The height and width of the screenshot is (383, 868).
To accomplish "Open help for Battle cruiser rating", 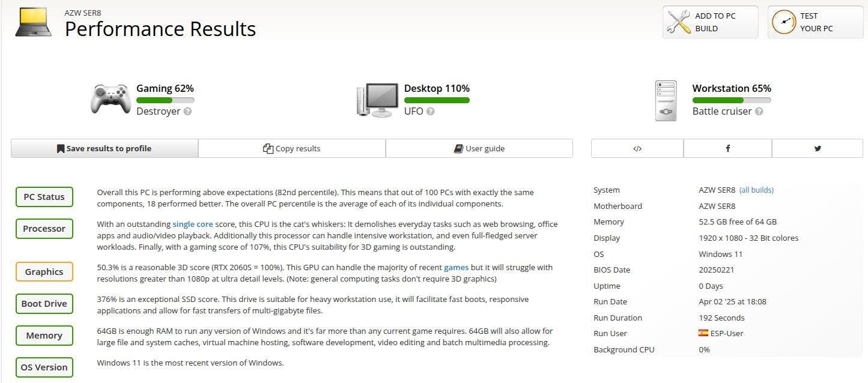I will click(x=759, y=112).
